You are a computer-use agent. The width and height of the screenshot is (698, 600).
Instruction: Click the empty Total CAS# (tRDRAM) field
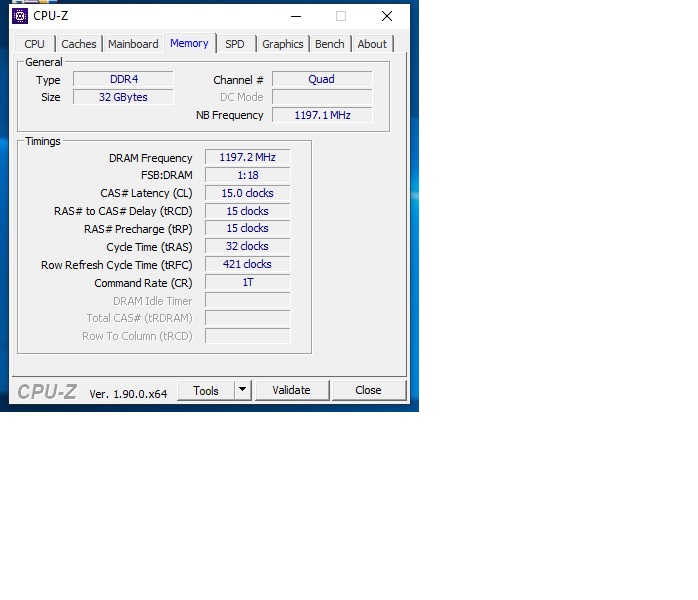248,318
